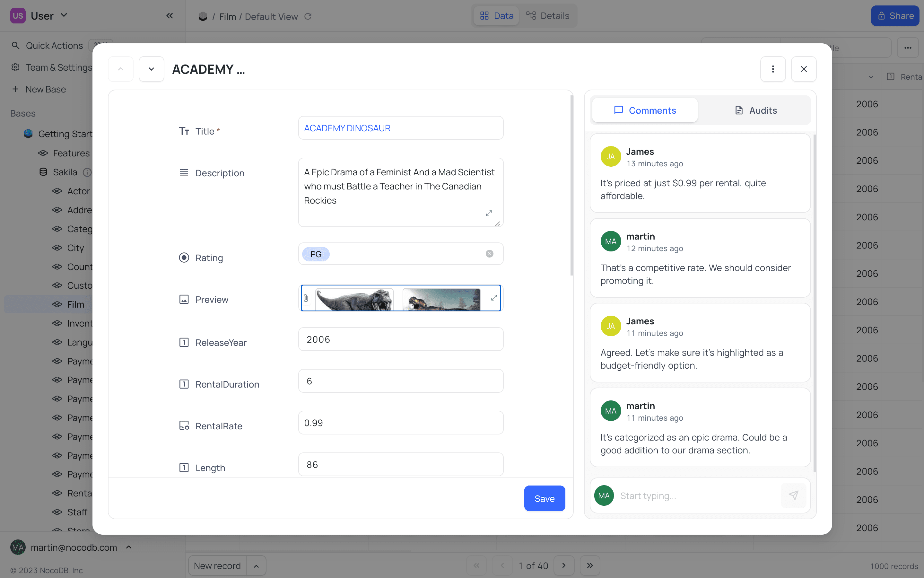Select the Comments tab
The height and width of the screenshot is (578, 924).
click(645, 110)
